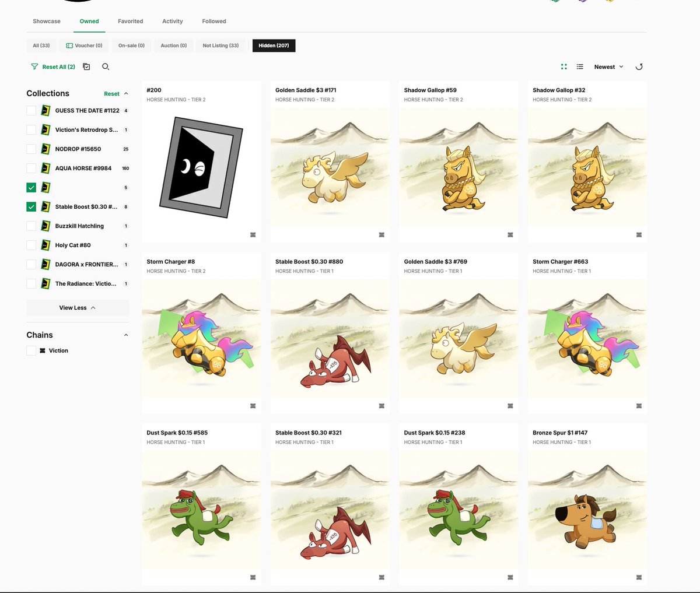Click the voucher ticket icon
Image resolution: width=700 pixels, height=593 pixels.
pos(69,45)
